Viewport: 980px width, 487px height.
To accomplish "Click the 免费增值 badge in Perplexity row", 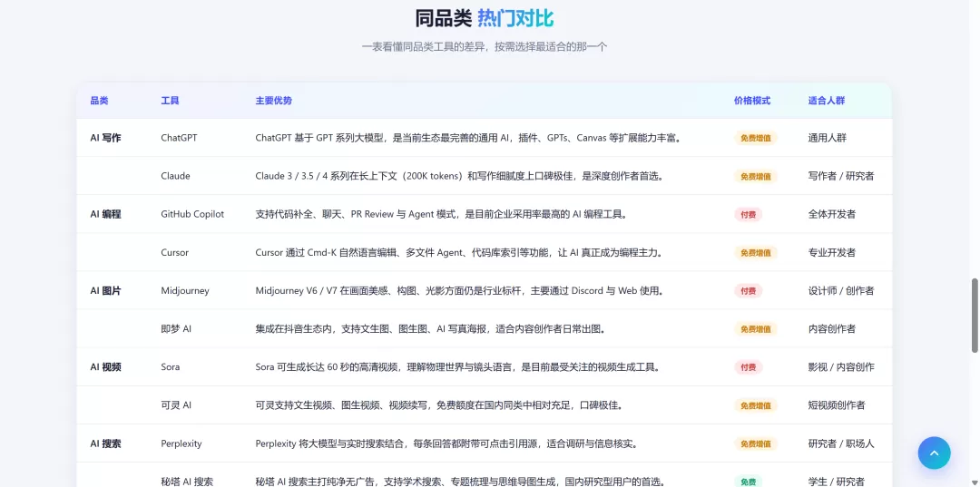I will coord(756,443).
